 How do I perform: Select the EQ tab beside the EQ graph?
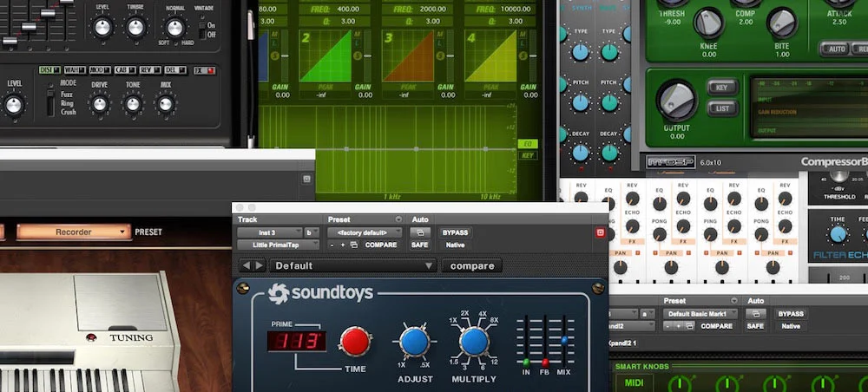(x=528, y=144)
